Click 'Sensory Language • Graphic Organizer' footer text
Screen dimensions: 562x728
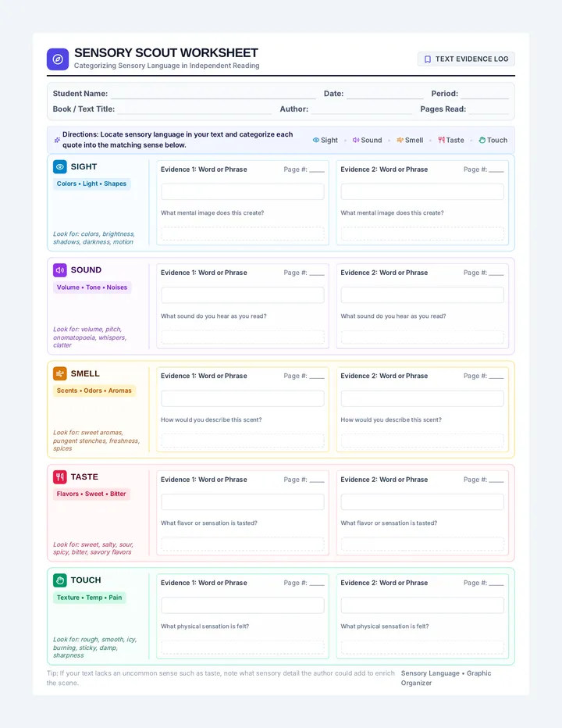(x=446, y=678)
